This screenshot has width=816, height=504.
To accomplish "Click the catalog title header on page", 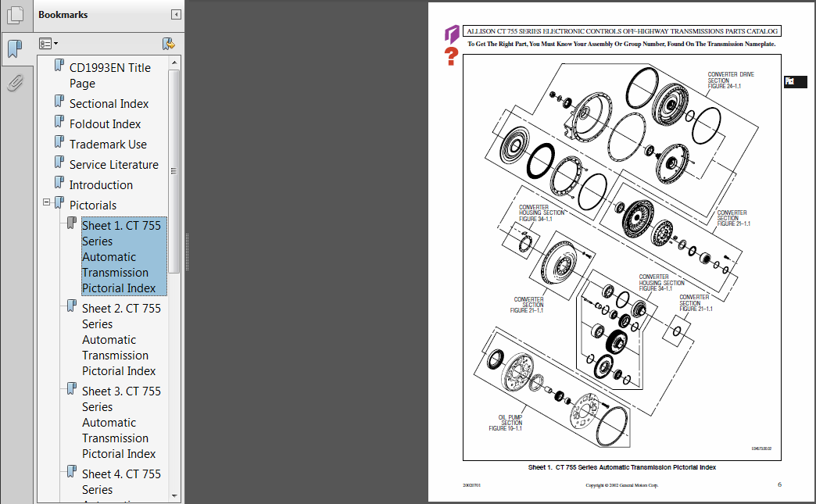I will click(x=622, y=31).
